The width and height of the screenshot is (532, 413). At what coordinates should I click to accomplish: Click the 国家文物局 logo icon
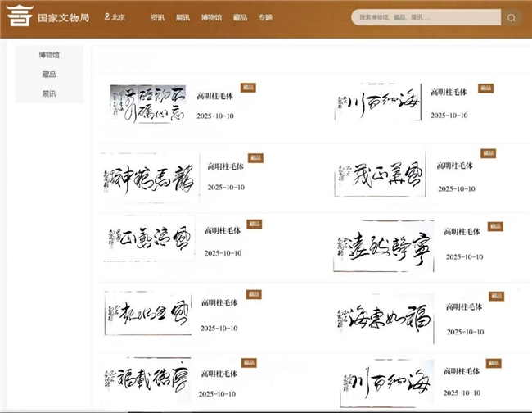(x=16, y=17)
